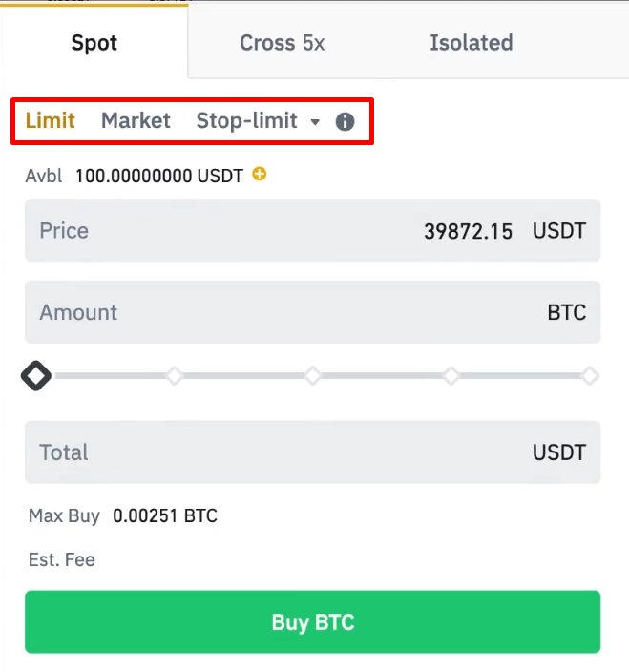
Task: Set amount slider to 100% marker
Action: [x=590, y=376]
